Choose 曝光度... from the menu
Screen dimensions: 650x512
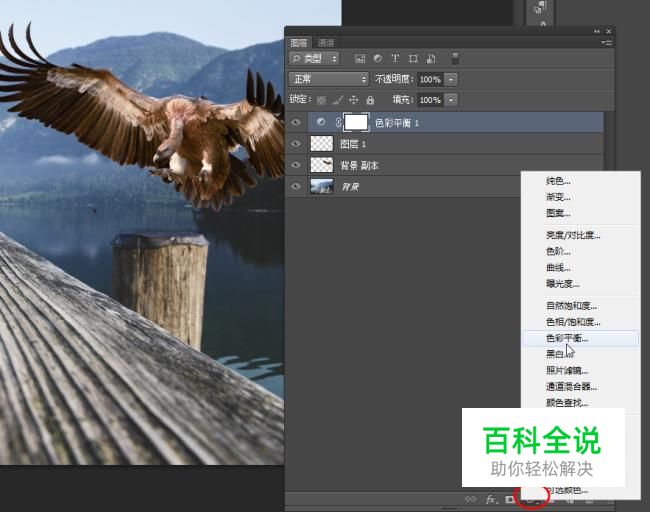[562, 284]
